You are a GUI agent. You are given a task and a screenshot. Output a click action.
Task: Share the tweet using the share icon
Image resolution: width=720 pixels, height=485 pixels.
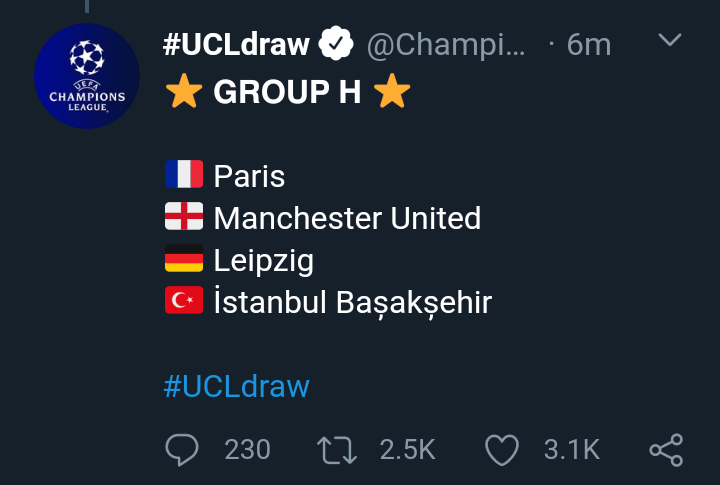tap(666, 450)
